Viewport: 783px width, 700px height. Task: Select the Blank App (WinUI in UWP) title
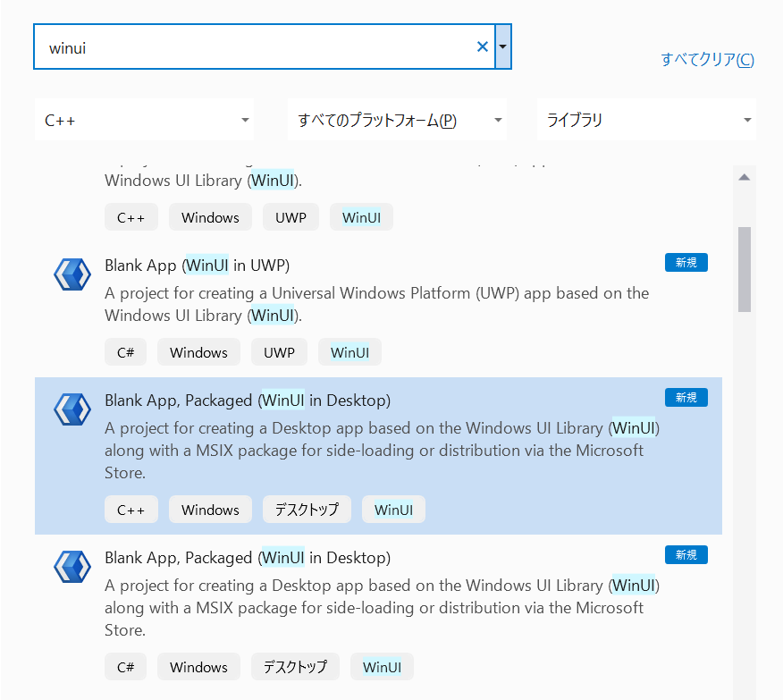(198, 266)
